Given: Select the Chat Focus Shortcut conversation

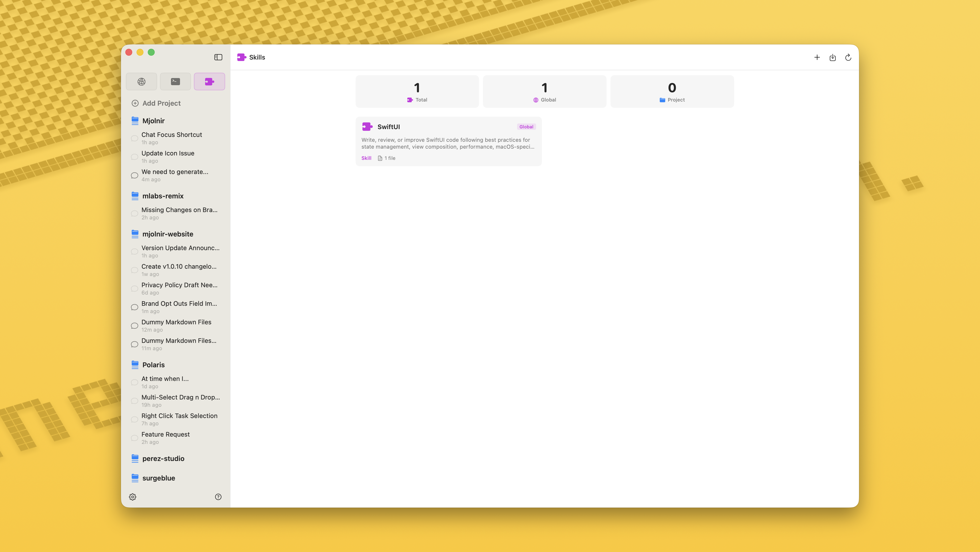Looking at the screenshot, I should (x=171, y=134).
